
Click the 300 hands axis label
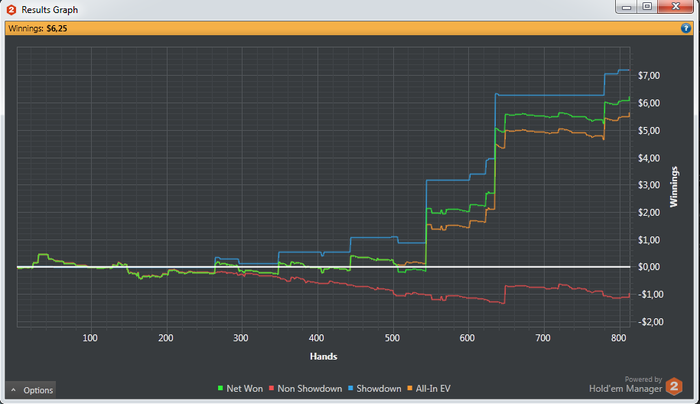click(x=241, y=338)
